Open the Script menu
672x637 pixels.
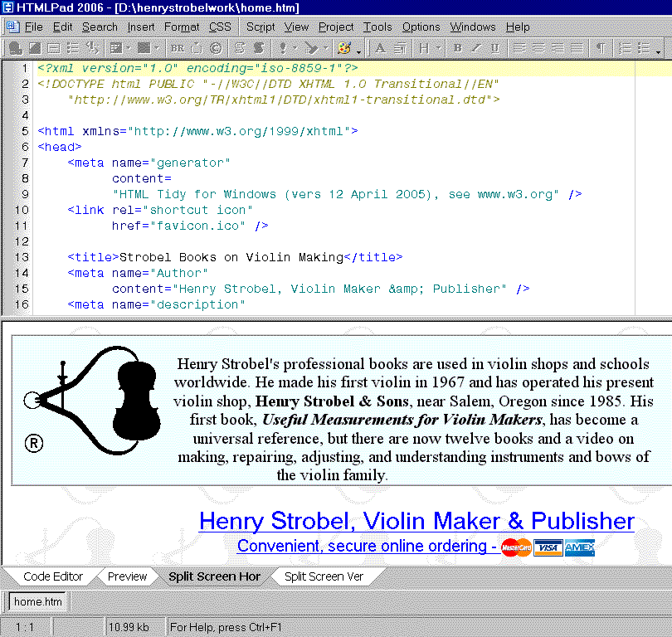261,27
